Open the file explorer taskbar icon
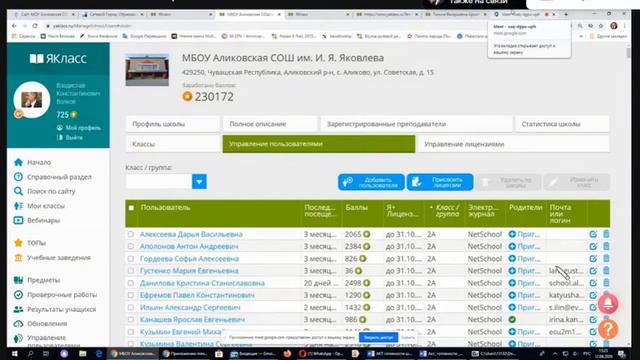 [x=83, y=353]
